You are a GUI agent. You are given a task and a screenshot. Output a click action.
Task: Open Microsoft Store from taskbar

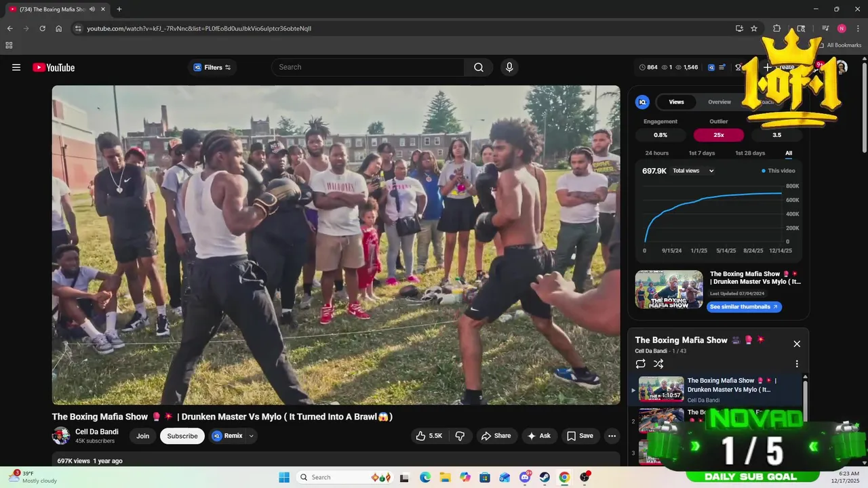coord(485,477)
